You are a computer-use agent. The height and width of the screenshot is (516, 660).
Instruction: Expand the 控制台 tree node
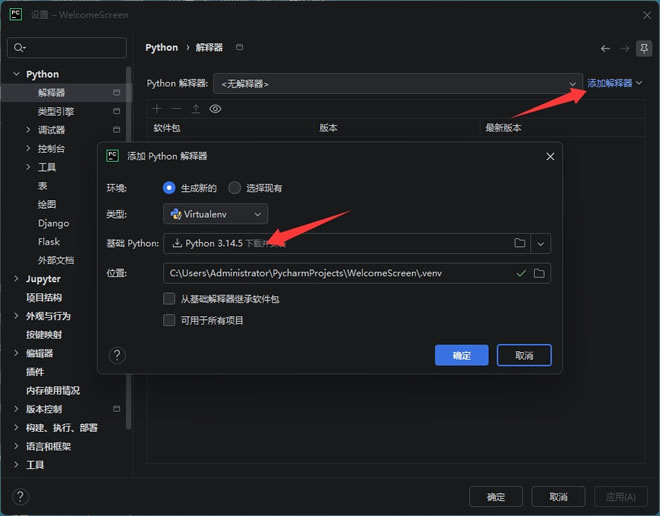28,148
